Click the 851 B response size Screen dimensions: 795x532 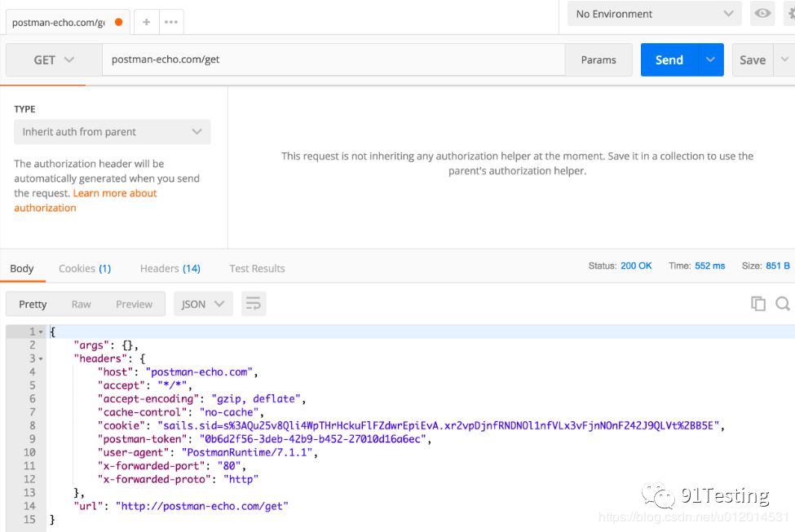778,266
